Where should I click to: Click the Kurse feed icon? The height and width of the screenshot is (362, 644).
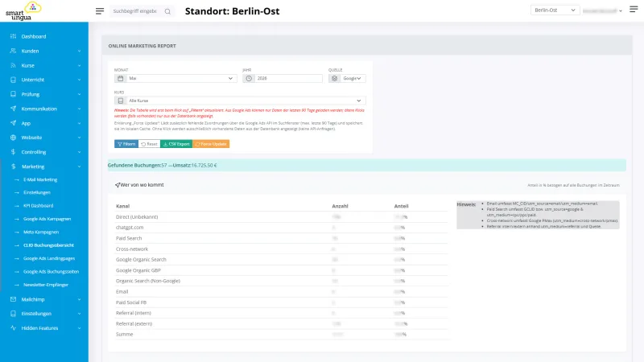[13, 65]
